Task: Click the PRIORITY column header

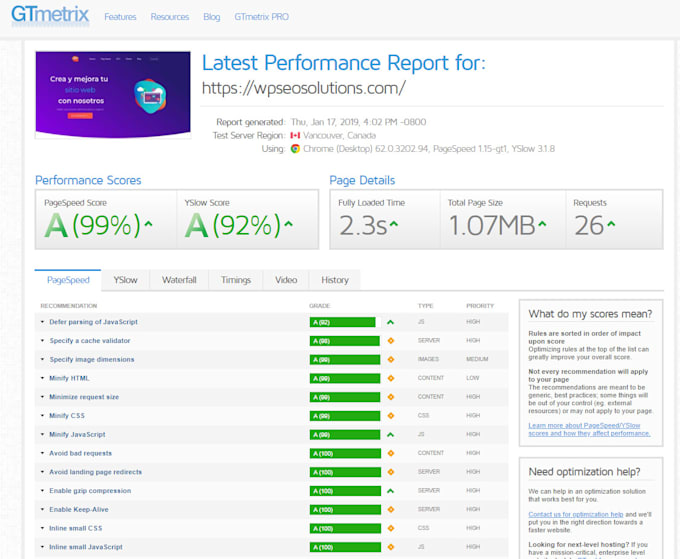Action: [480, 306]
